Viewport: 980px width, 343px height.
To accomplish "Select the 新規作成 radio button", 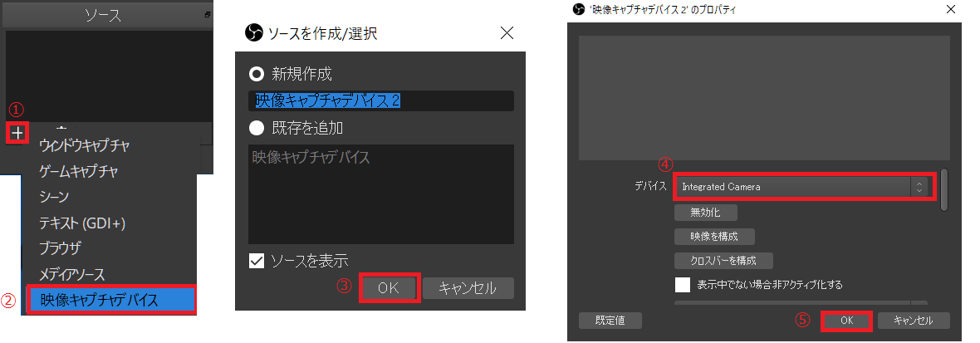I will coord(257,75).
